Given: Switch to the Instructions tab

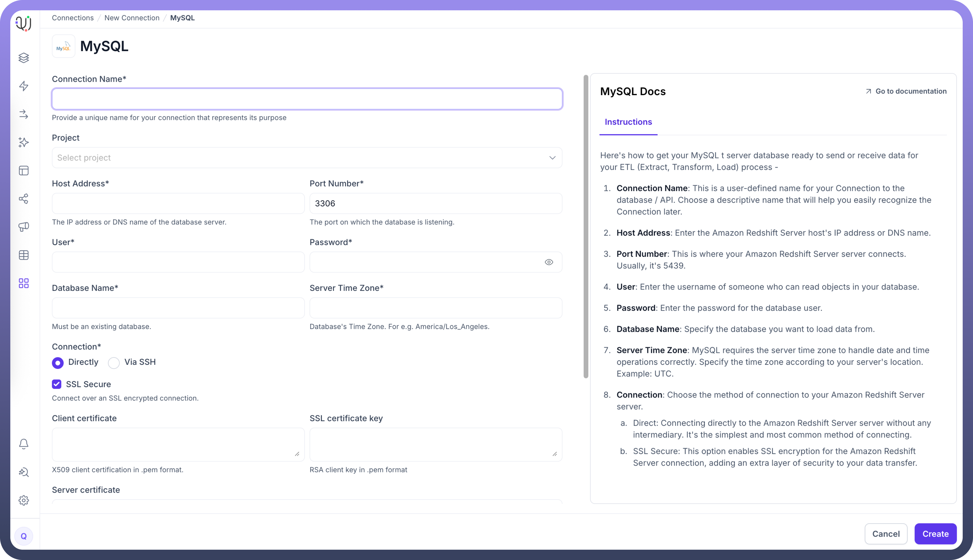Looking at the screenshot, I should click(628, 122).
